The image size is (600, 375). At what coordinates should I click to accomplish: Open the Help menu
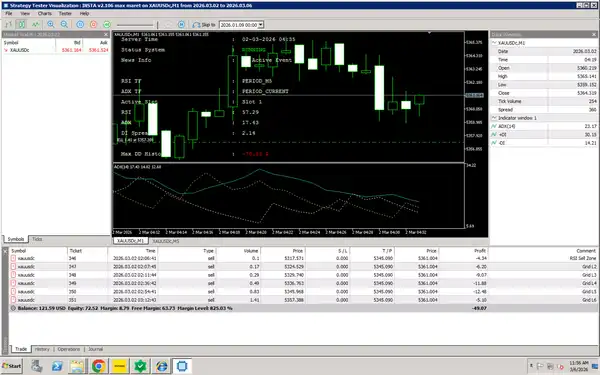point(84,13)
